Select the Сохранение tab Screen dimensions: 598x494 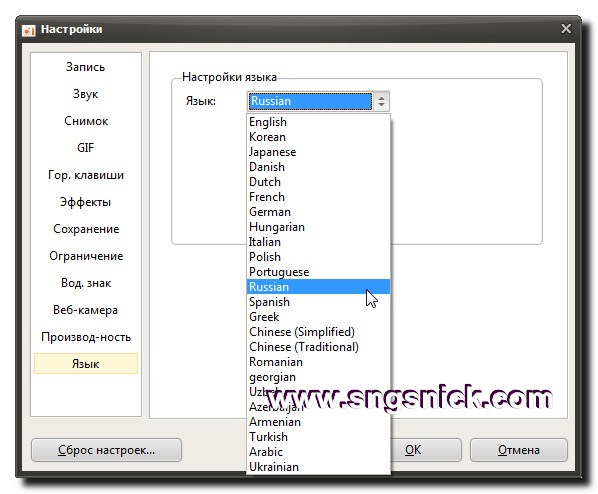[x=85, y=229]
